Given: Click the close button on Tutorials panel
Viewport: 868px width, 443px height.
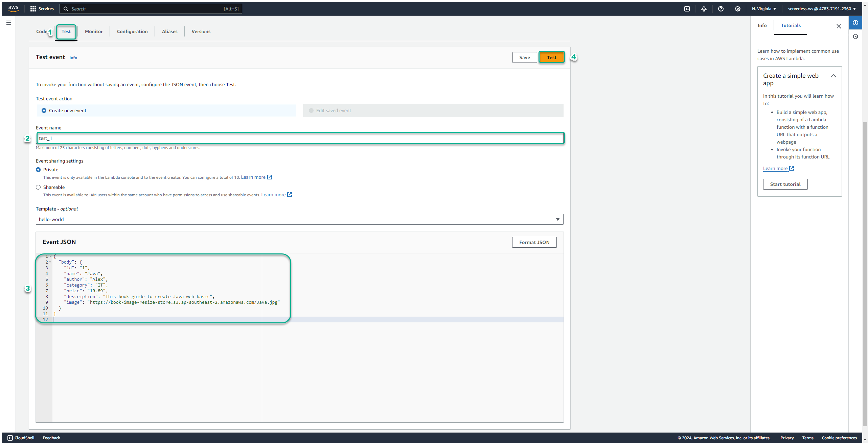Looking at the screenshot, I should click(x=839, y=27).
